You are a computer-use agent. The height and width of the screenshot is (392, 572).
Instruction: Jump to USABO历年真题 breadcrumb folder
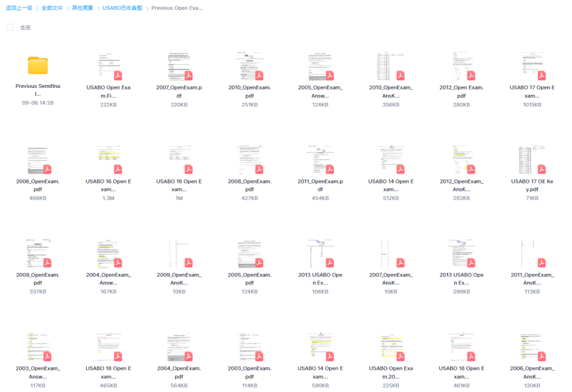[122, 8]
